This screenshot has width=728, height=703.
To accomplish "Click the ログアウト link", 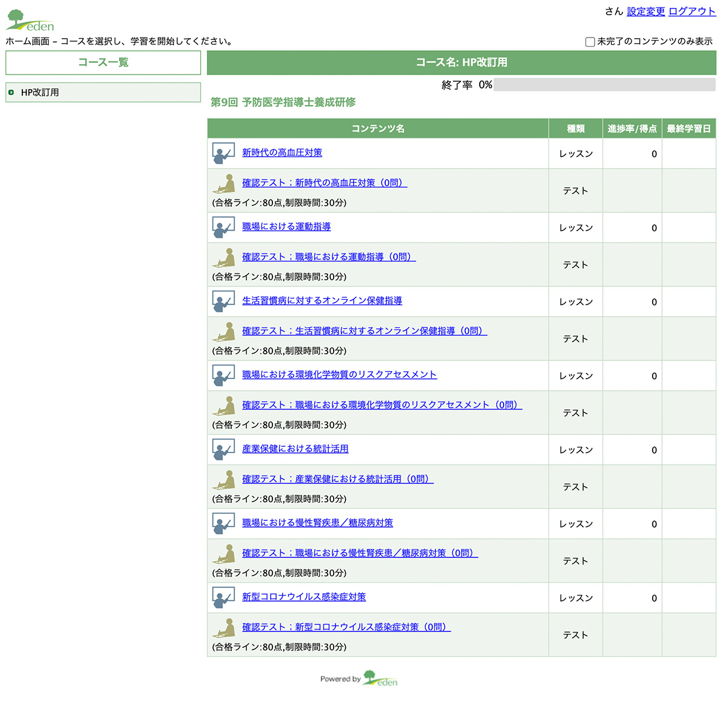I will pyautogui.click(x=692, y=12).
